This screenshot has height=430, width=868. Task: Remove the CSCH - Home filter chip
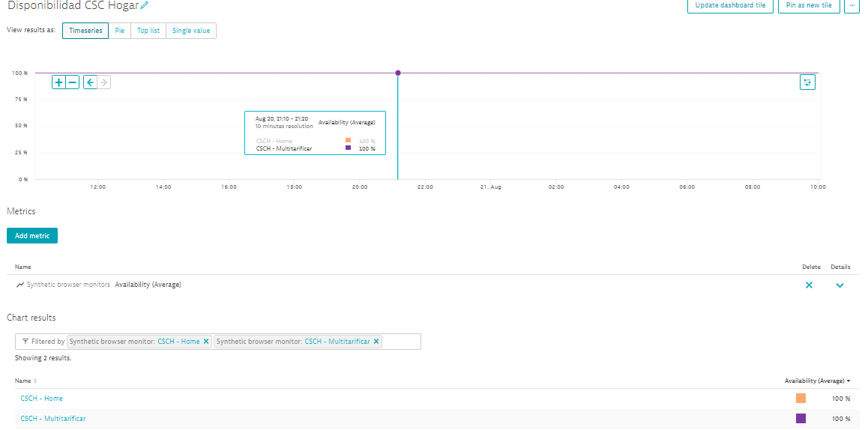pos(206,342)
